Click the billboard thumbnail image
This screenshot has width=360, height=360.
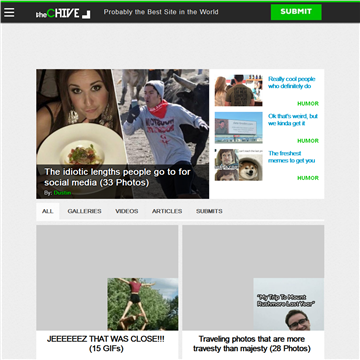(238, 128)
